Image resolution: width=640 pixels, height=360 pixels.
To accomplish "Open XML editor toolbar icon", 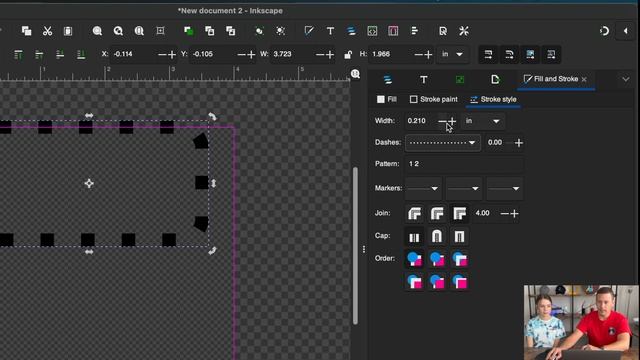I will pos(372,31).
